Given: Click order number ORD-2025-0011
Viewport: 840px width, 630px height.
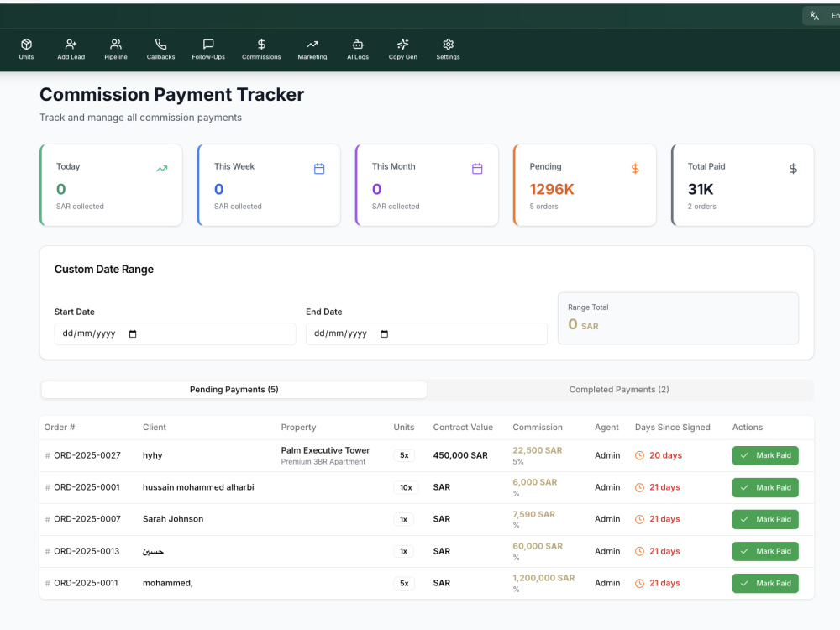Looking at the screenshot, I should (x=86, y=583).
